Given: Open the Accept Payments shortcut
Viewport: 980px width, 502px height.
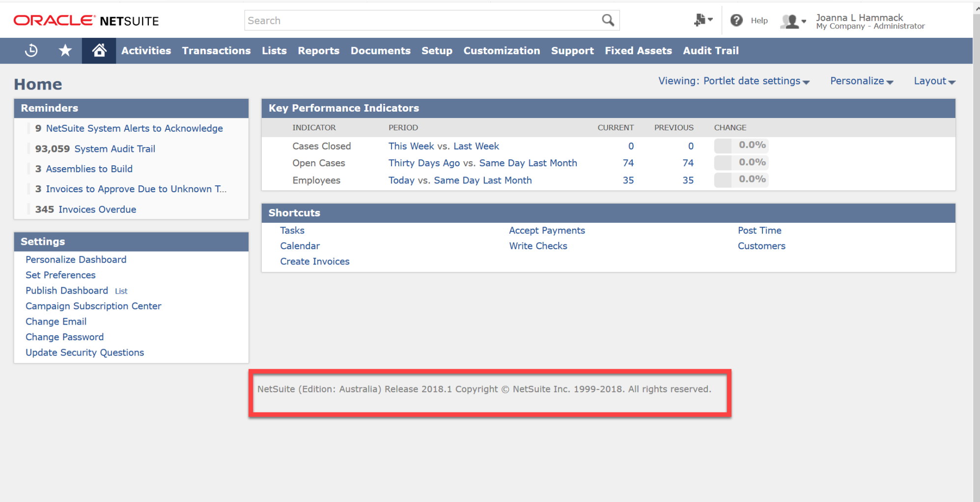Looking at the screenshot, I should [x=547, y=231].
